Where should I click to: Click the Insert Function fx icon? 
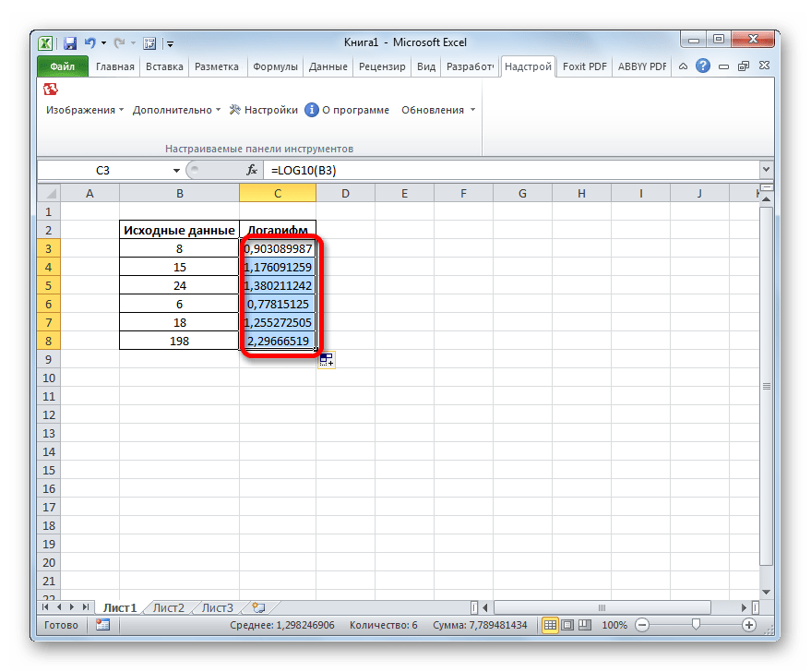coord(251,171)
